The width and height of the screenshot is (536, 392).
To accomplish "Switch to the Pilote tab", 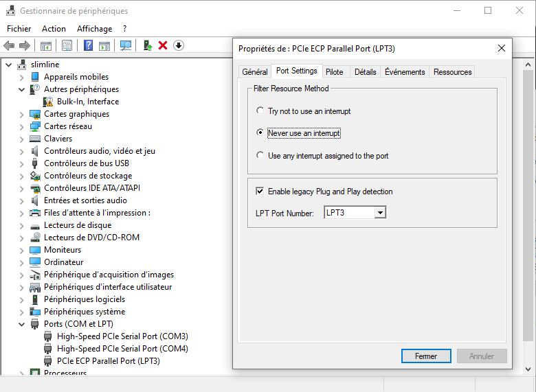I will [335, 72].
